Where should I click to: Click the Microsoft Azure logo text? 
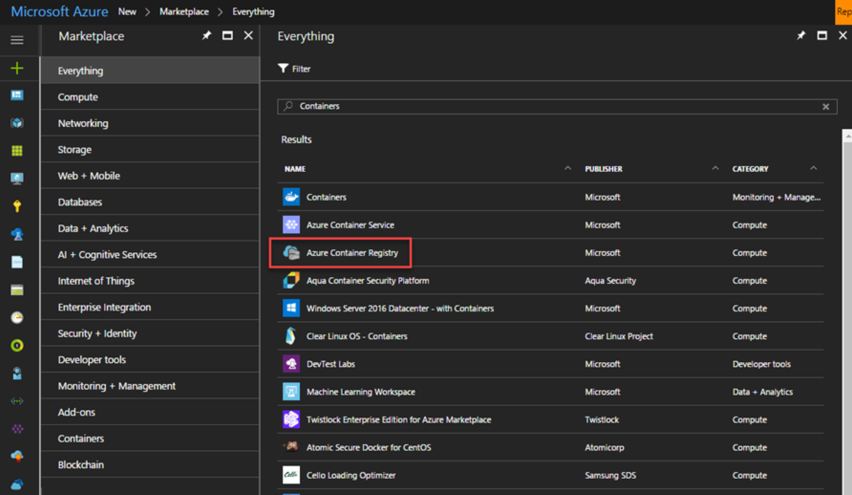click(x=59, y=11)
